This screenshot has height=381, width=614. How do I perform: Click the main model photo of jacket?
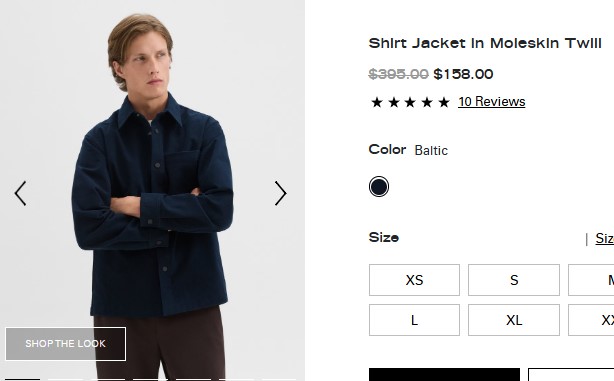(x=152, y=190)
